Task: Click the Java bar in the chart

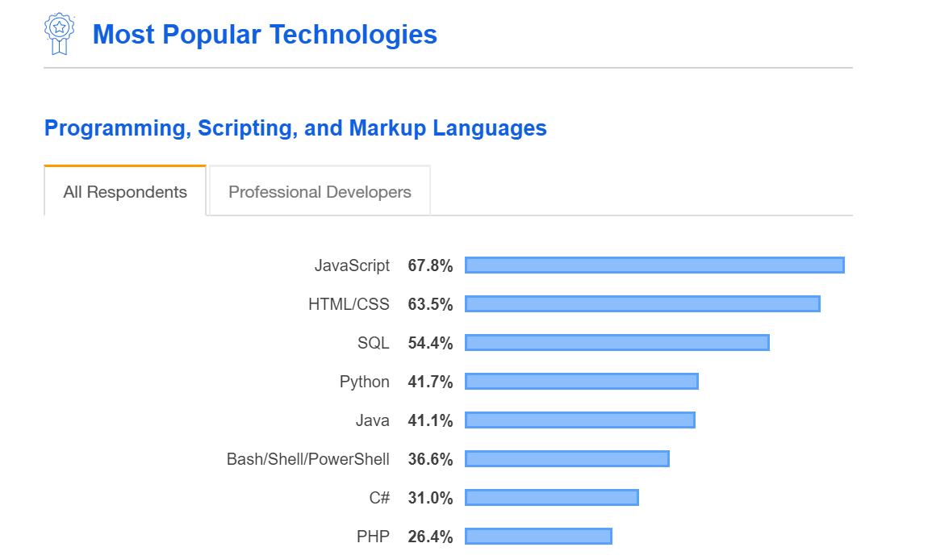Action: pyautogui.click(x=580, y=420)
